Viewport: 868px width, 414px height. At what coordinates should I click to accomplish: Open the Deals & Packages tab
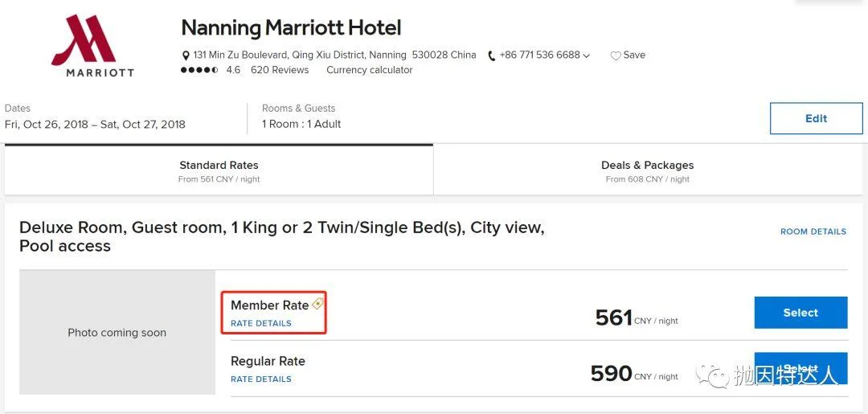coord(647,170)
